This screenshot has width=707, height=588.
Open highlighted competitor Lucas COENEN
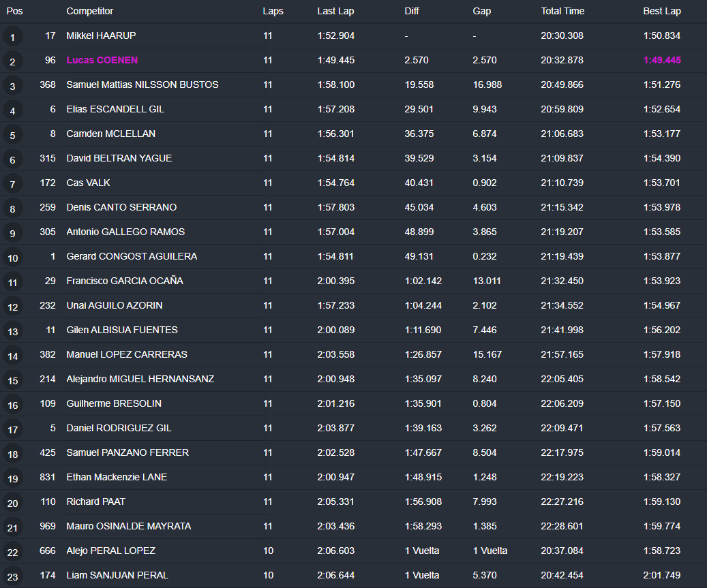point(102,60)
